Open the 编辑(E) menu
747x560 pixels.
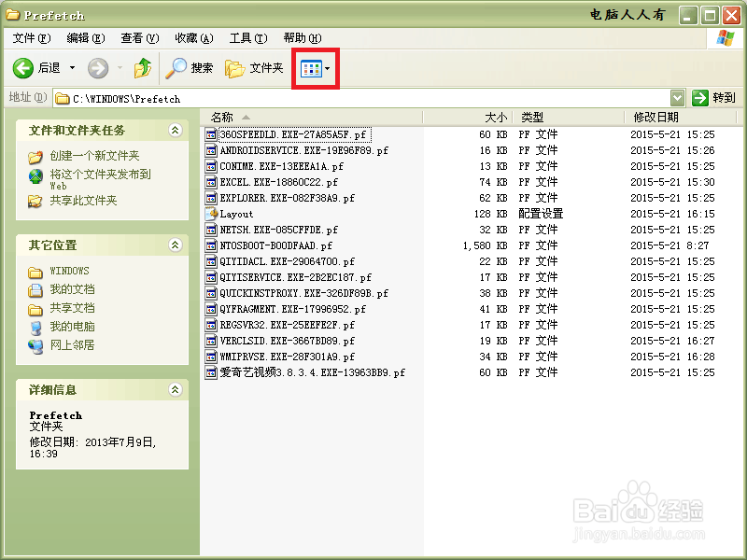point(86,38)
